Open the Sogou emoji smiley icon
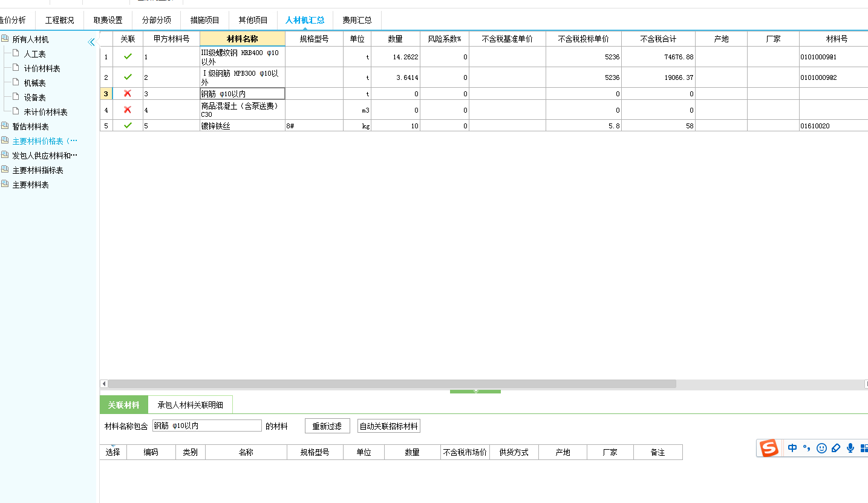Screen dimensions: 868x503 821,448
